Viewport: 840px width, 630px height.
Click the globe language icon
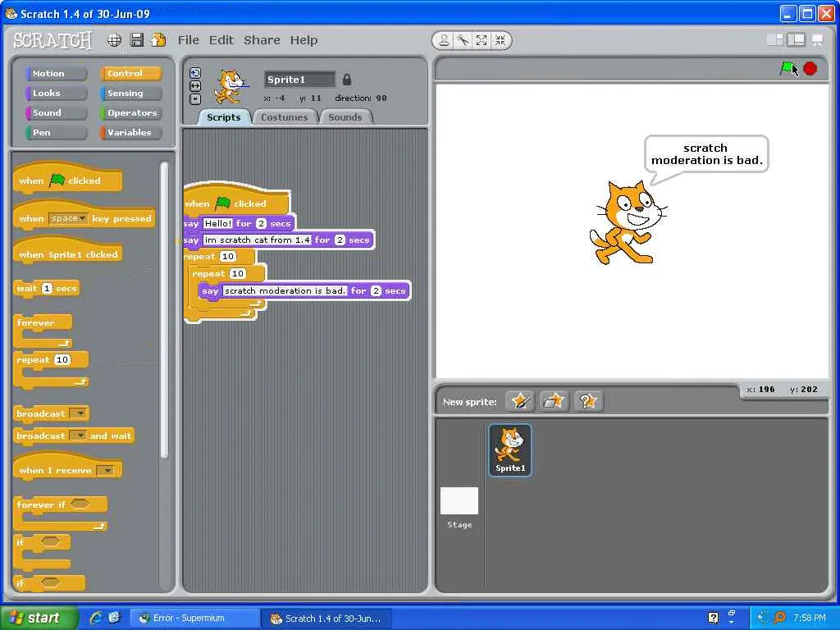[114, 40]
